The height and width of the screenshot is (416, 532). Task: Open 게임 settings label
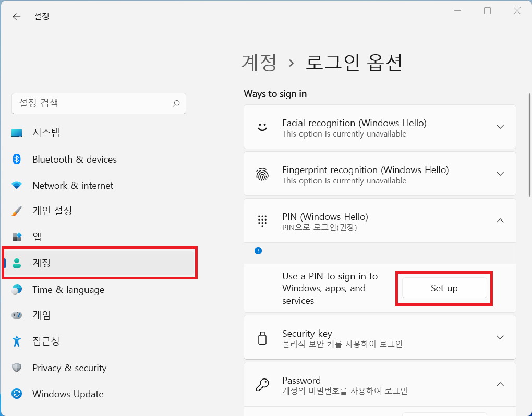(41, 315)
